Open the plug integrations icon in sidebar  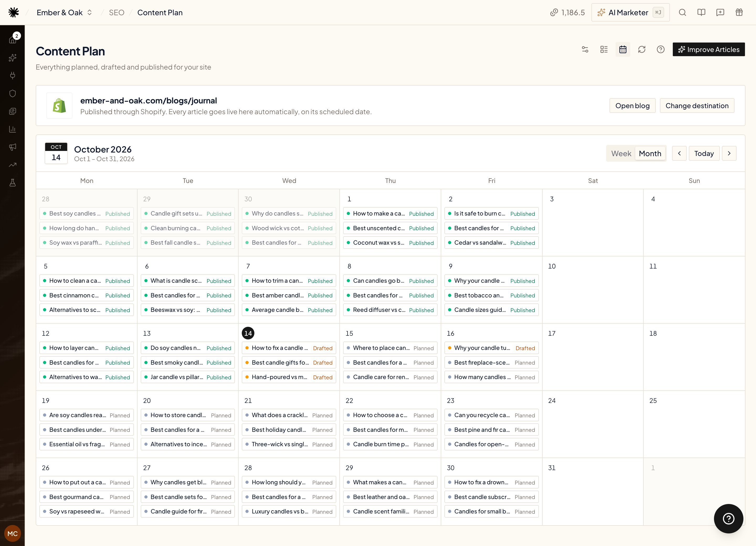pyautogui.click(x=13, y=75)
